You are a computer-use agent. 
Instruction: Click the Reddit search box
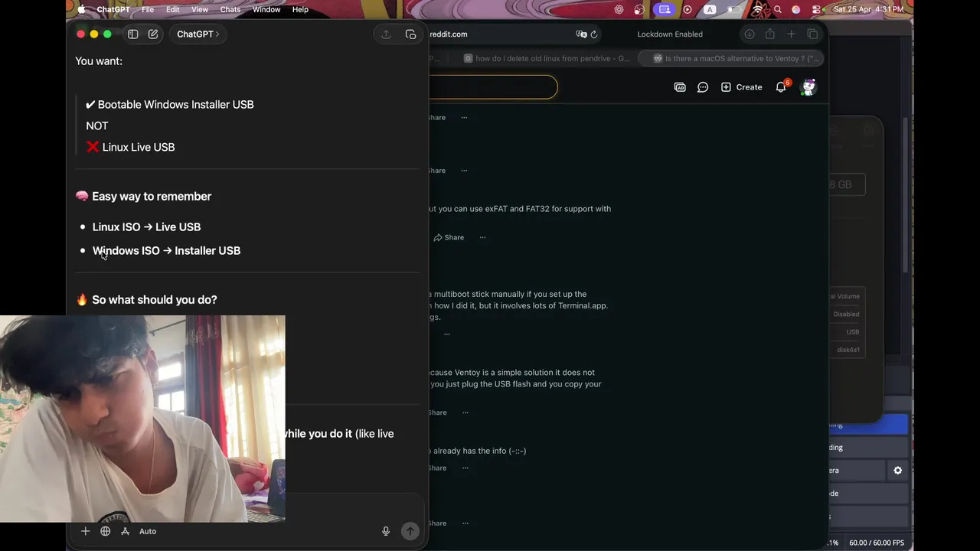pos(493,86)
